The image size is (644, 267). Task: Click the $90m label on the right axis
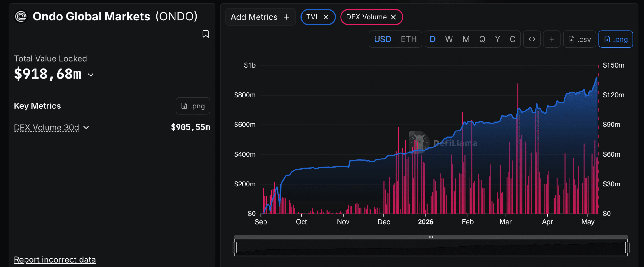click(612, 125)
